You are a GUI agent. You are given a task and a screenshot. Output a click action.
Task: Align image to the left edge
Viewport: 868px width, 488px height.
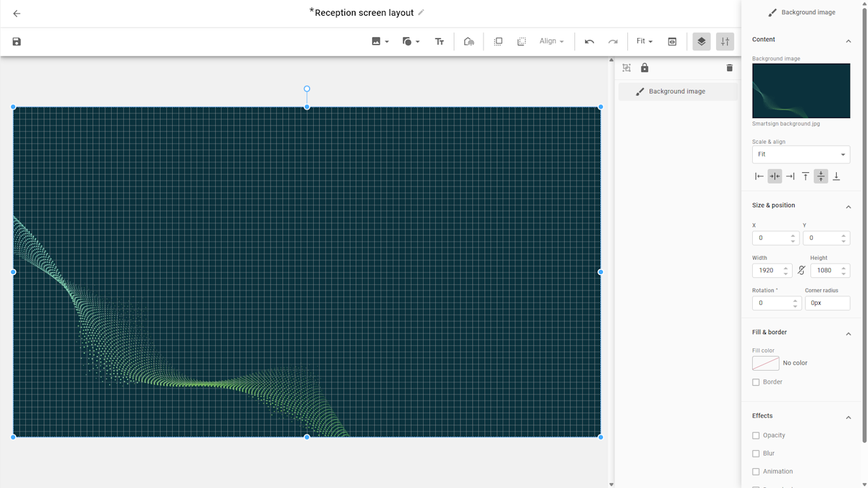[759, 176]
